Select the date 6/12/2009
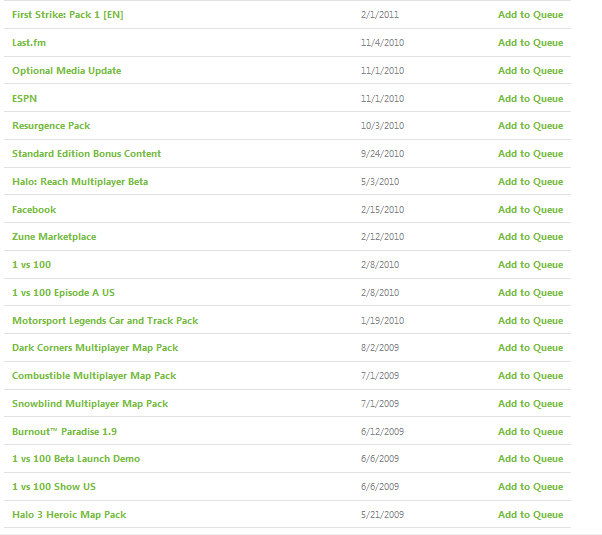This screenshot has width=602, height=535. pos(382,432)
